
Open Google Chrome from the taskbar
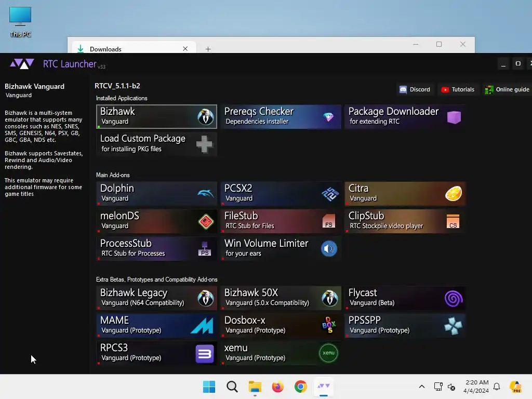point(301,387)
